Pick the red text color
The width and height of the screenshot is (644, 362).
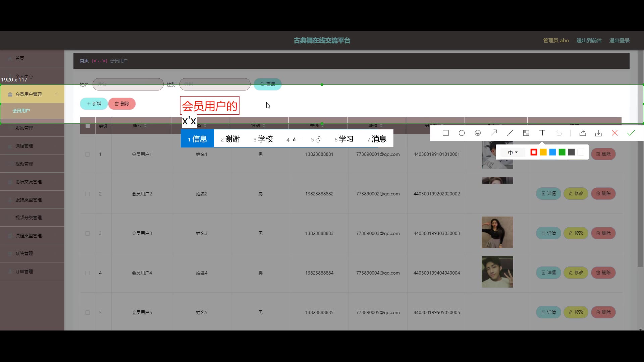[x=534, y=152]
